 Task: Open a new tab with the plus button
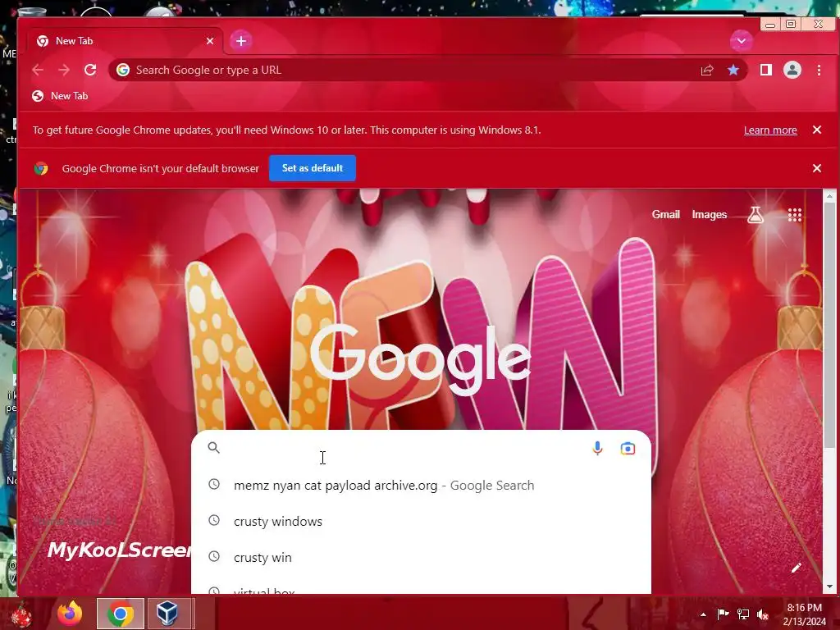point(241,41)
